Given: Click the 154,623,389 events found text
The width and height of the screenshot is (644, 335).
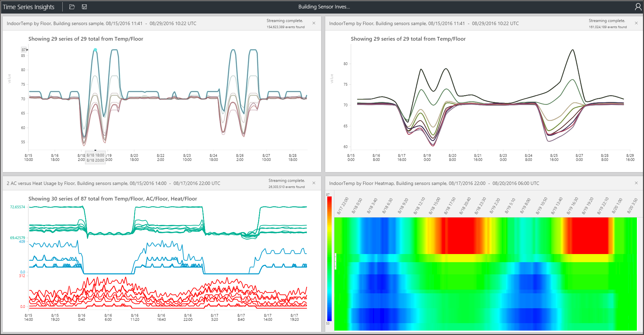Looking at the screenshot, I should [x=285, y=26].
